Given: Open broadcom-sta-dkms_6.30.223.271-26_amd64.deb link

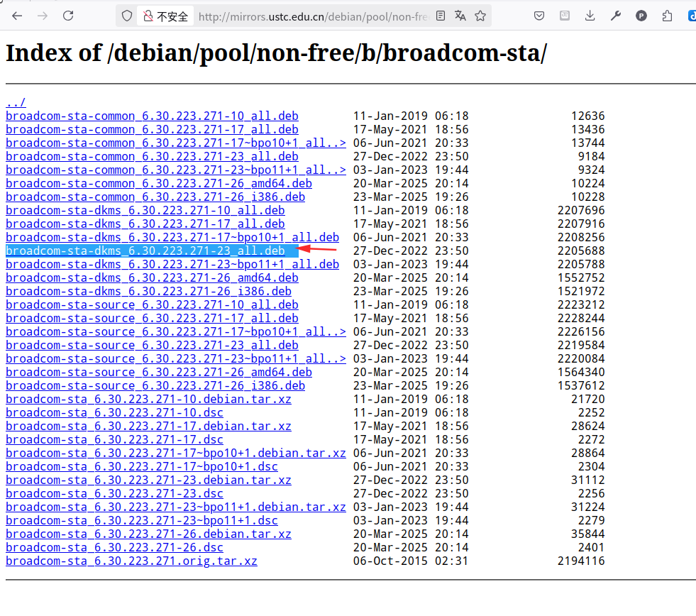Looking at the screenshot, I should pos(152,278).
